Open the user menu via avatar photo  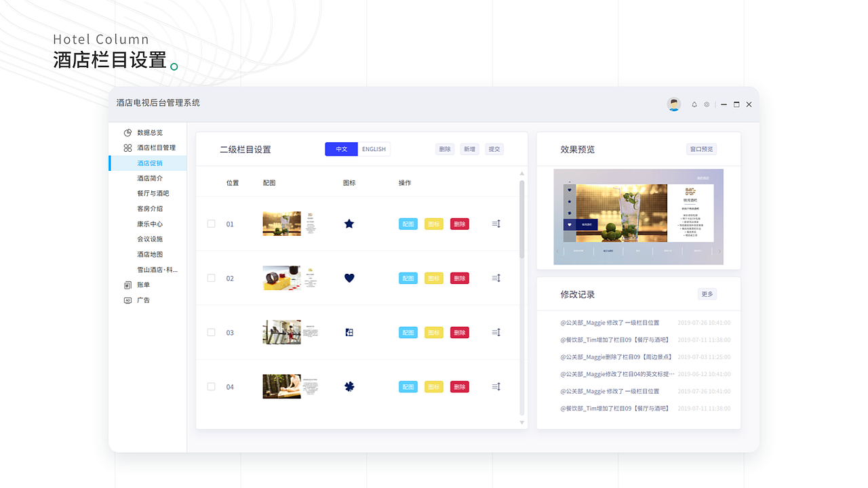click(x=673, y=104)
